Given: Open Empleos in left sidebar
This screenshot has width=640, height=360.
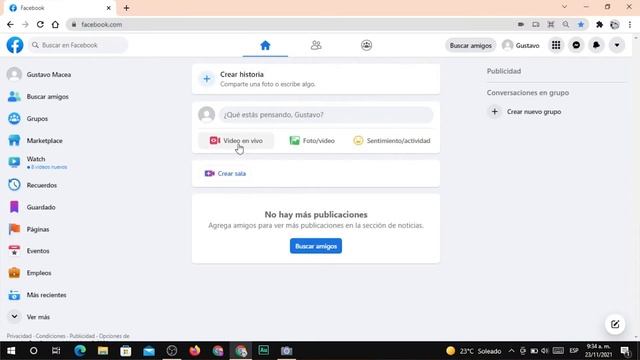Looking at the screenshot, I should [x=29, y=273].
